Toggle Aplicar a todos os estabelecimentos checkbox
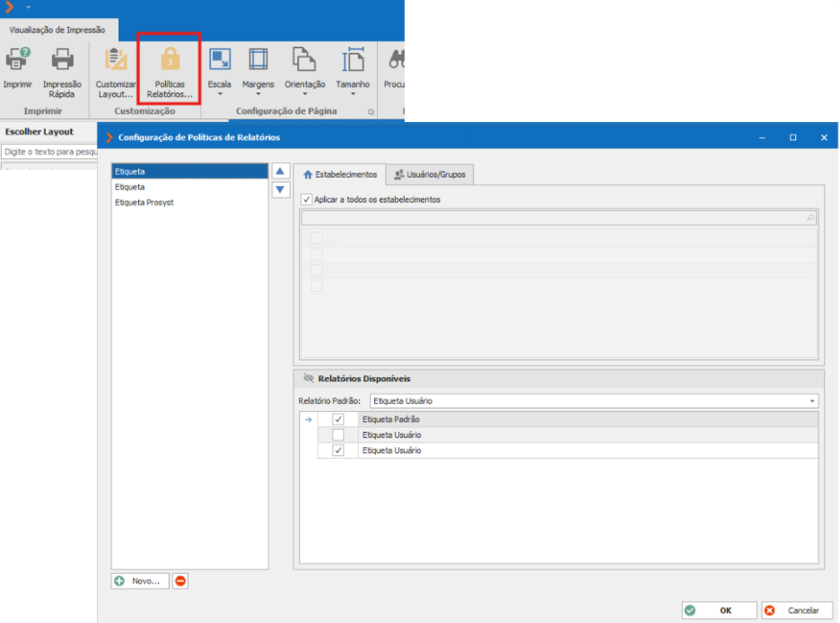Viewport: 840px width, 623px height. 307,199
